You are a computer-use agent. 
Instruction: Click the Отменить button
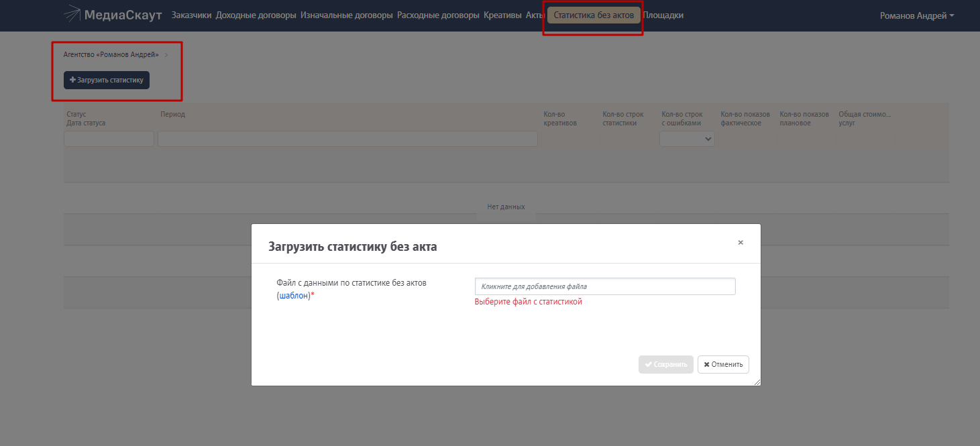pos(723,364)
